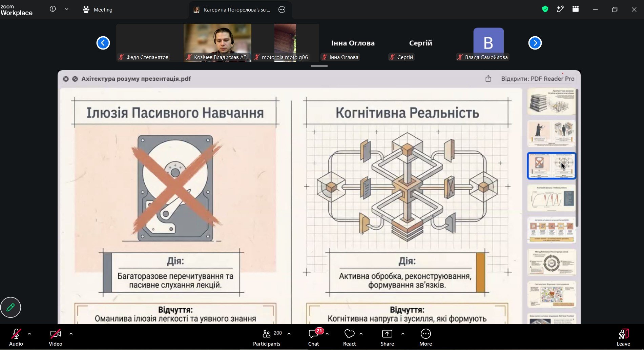This screenshot has height=350, width=644.
Task: Expand chat options caret
Action: pos(327,334)
